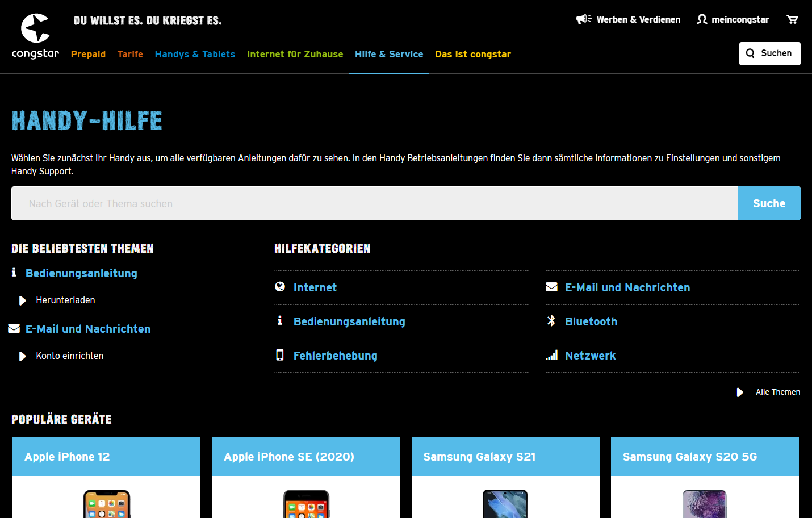Click the megaphone Werben & Verdienen icon

pos(584,19)
